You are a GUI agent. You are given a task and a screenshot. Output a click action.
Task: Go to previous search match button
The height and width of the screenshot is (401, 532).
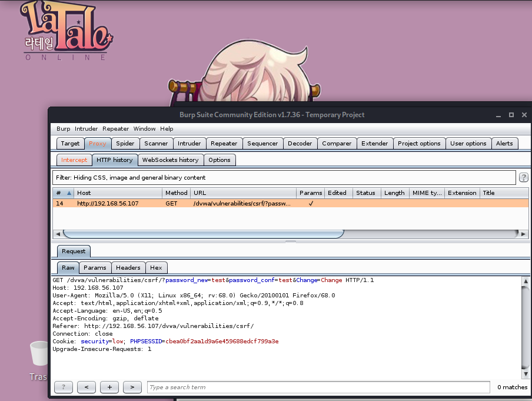(x=87, y=387)
